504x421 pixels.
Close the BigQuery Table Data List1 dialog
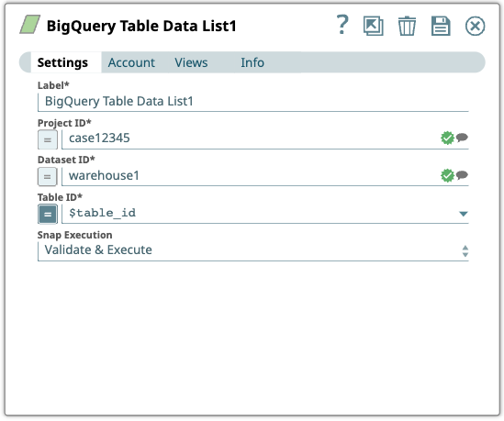(x=475, y=26)
